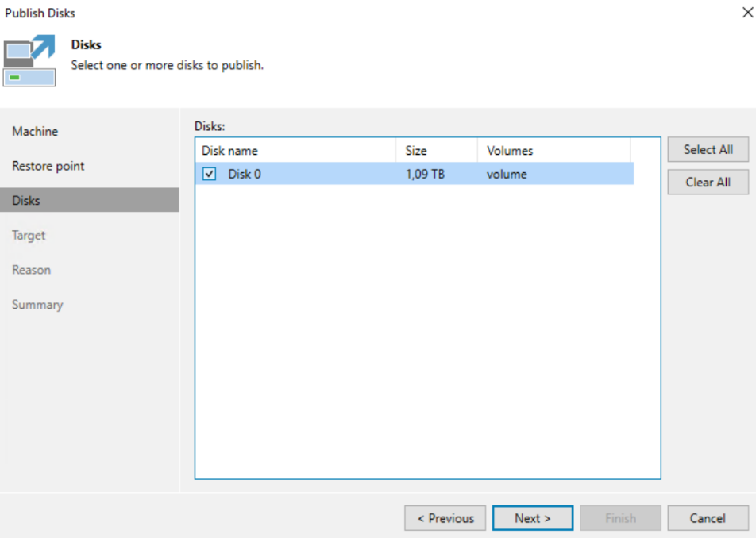Viewport: 756px width, 538px height.
Task: Click the Select All button
Action: [708, 150]
